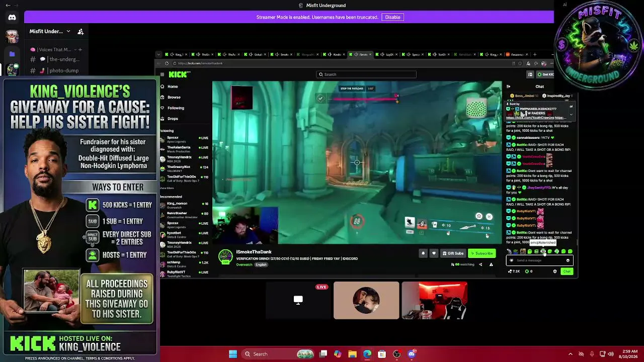The image size is (644, 362).
Task: Expand the pinned message chevron
Action: (x=571, y=114)
